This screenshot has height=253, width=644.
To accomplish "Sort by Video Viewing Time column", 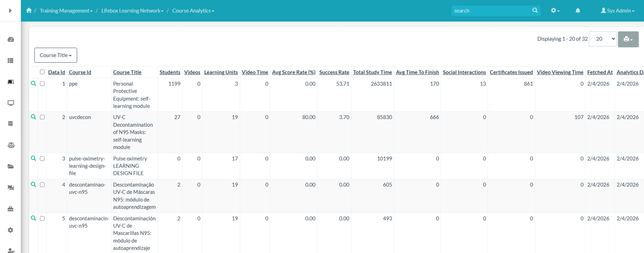I will coord(560,72).
